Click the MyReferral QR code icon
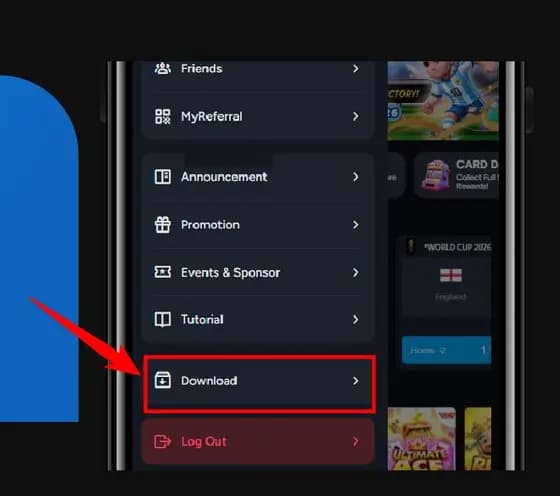This screenshot has height=496, width=560. [x=162, y=116]
